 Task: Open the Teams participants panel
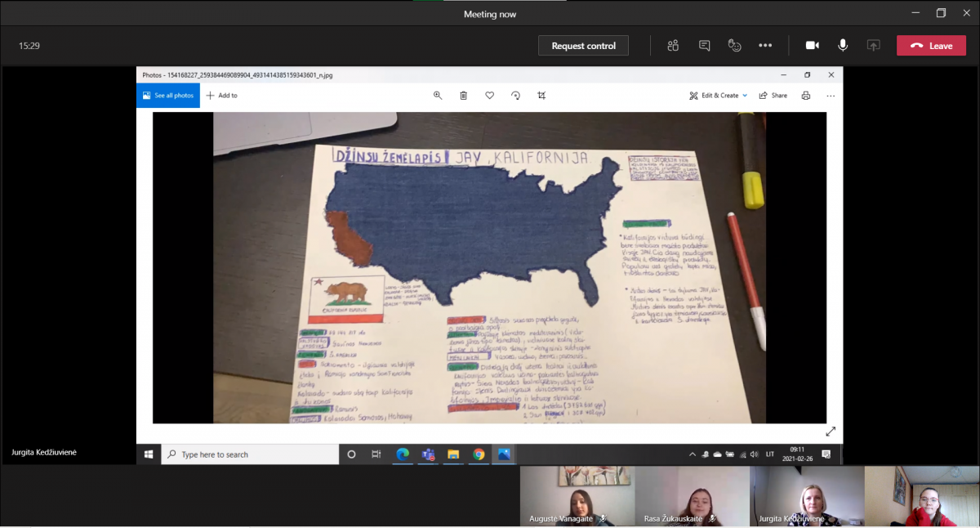tap(673, 46)
